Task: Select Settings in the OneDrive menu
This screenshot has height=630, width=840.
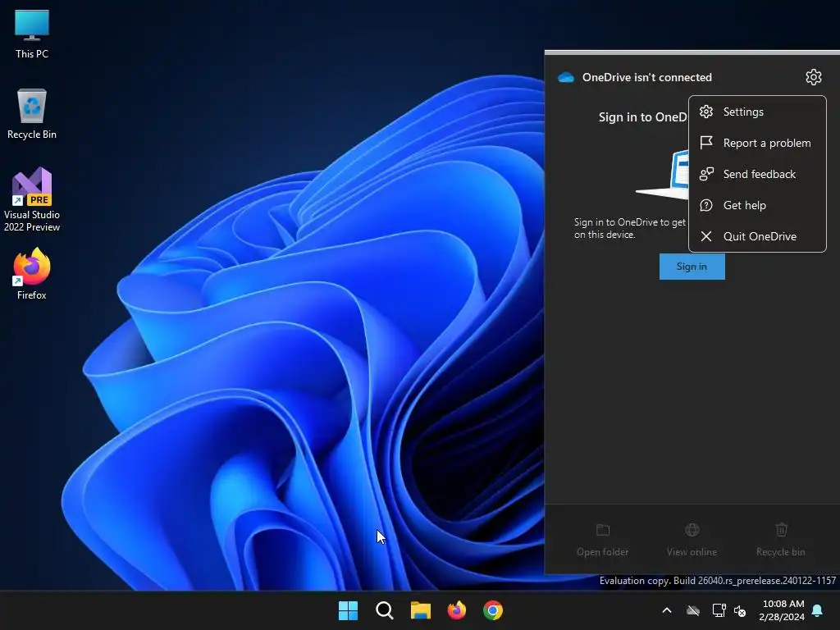Action: pyautogui.click(x=757, y=112)
